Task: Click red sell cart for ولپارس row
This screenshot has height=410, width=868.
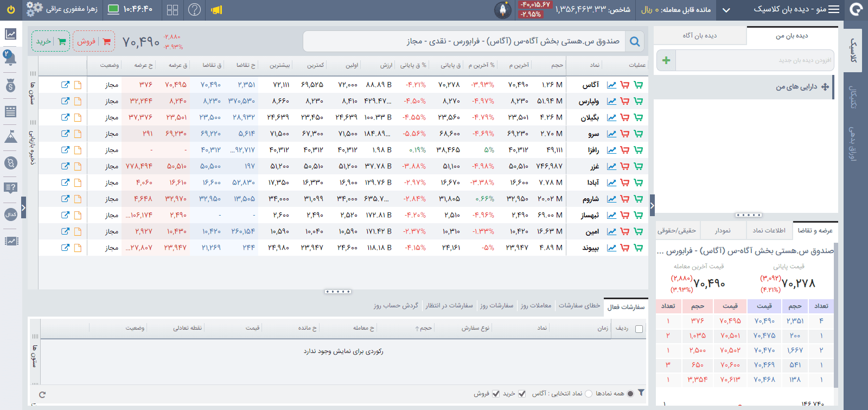Action: coord(624,101)
